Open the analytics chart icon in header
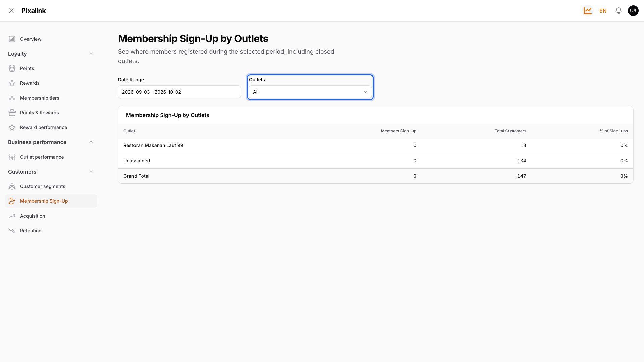This screenshot has height=362, width=644. coord(588,11)
